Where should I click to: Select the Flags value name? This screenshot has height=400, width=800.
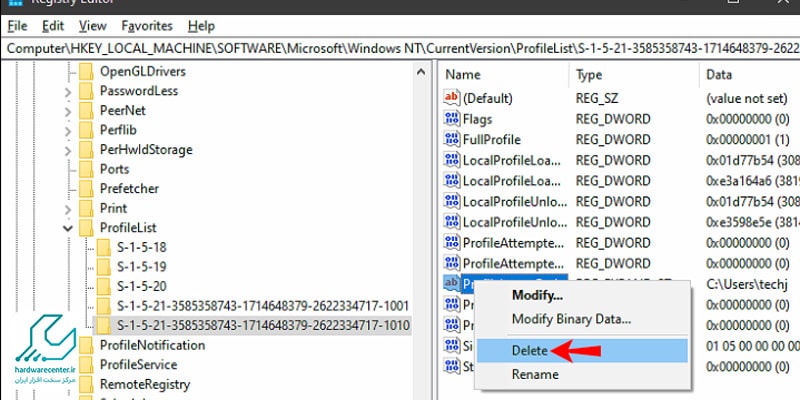tap(477, 119)
